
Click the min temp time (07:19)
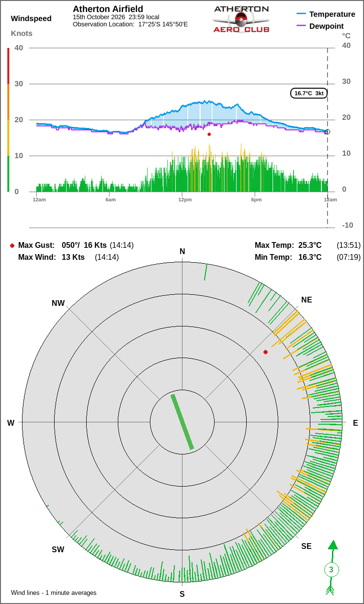coord(349,257)
